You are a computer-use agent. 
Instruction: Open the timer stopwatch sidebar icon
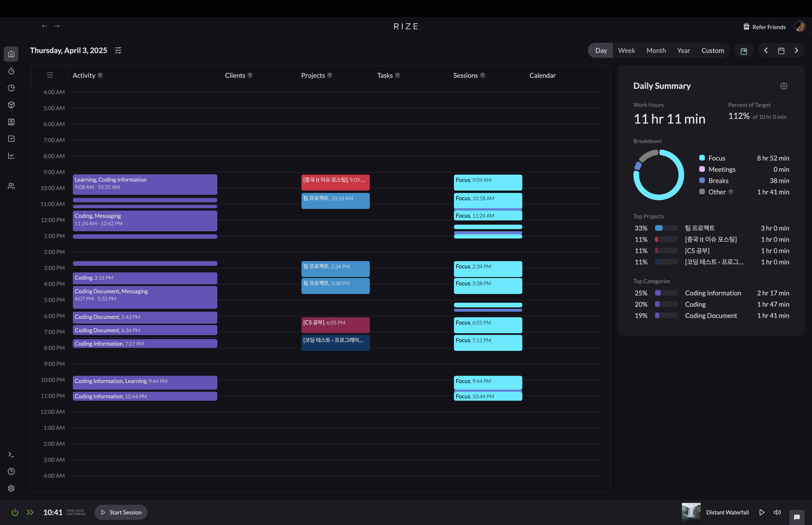coord(11,71)
